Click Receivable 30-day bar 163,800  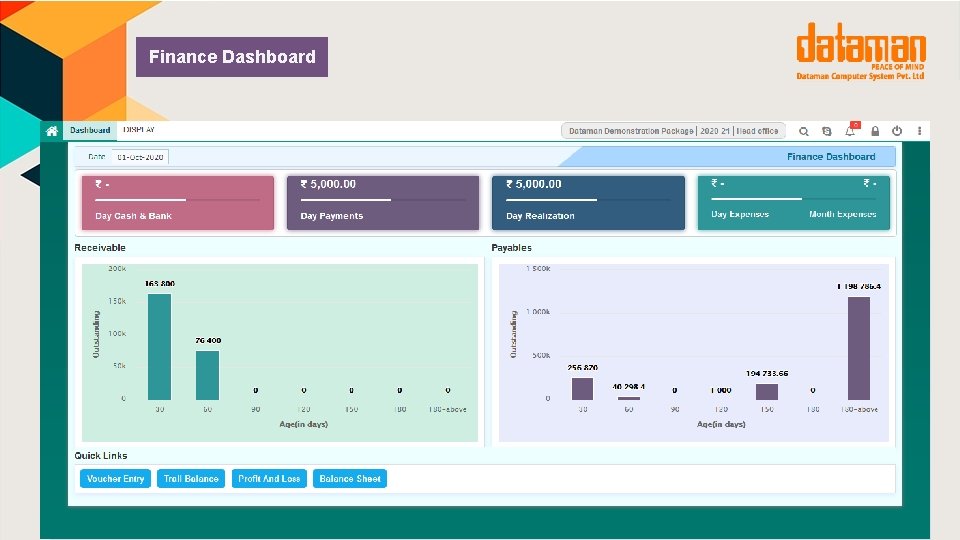coord(159,347)
